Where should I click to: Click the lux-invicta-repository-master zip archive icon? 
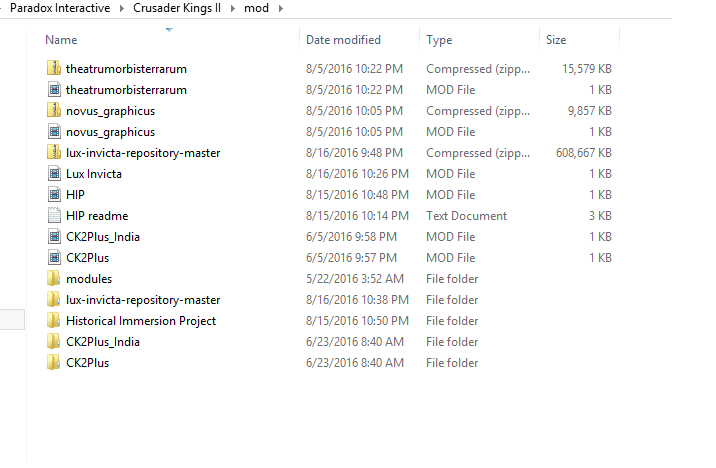tap(54, 153)
